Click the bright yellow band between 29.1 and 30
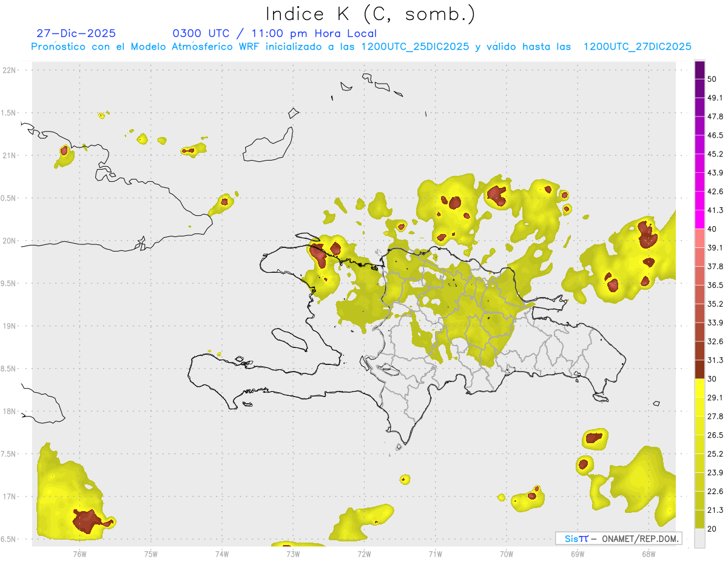 [700, 389]
